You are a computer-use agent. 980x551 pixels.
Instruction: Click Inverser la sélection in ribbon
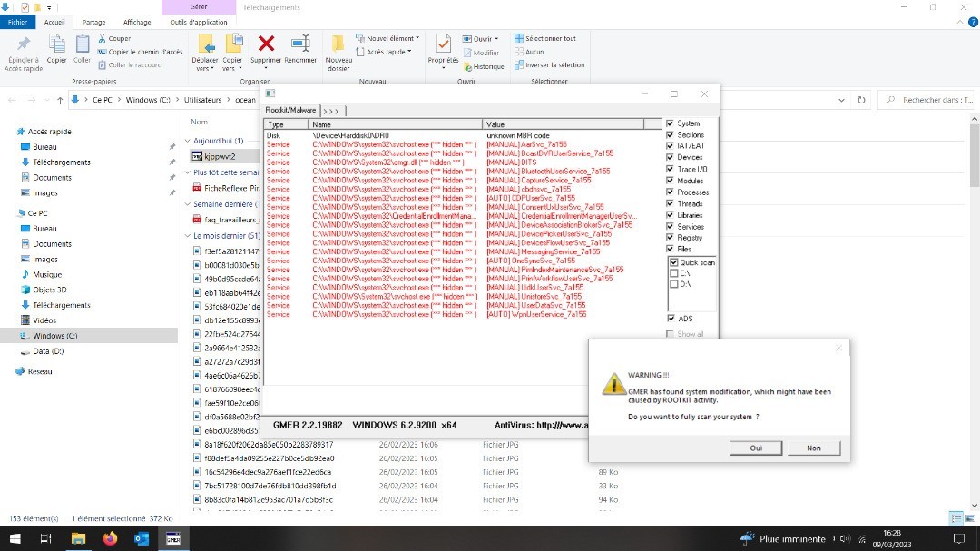click(x=549, y=65)
